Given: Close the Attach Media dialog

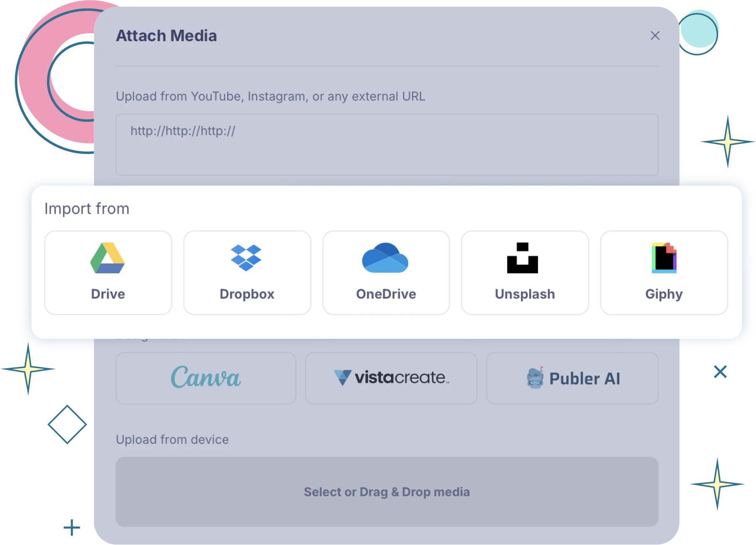Looking at the screenshot, I should [x=654, y=36].
